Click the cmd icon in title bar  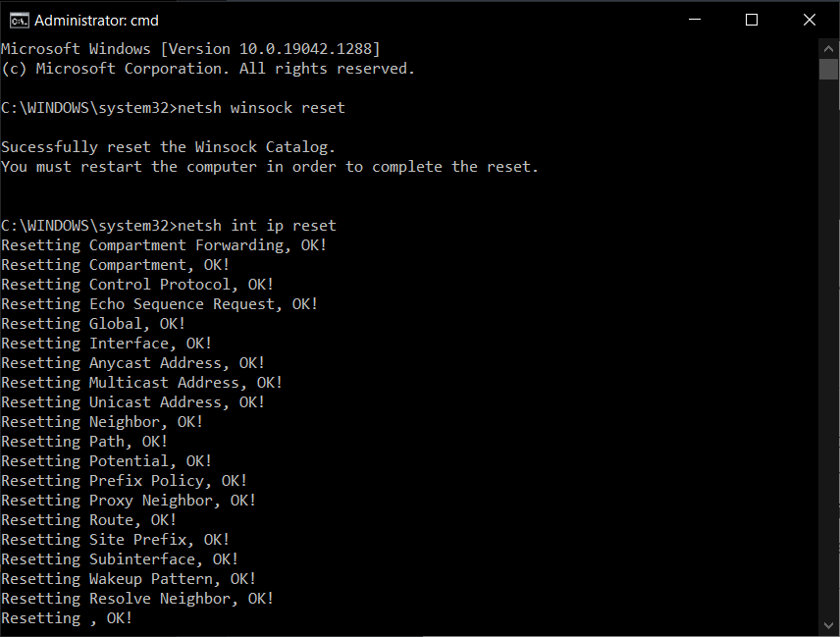(18, 20)
